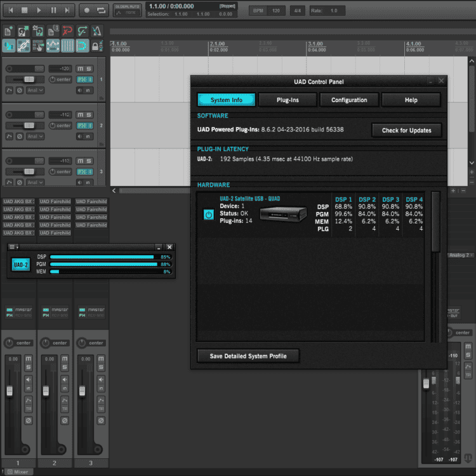Toggle track 2 phase invert in track panel
476x476 pixels.
[x=20, y=136]
